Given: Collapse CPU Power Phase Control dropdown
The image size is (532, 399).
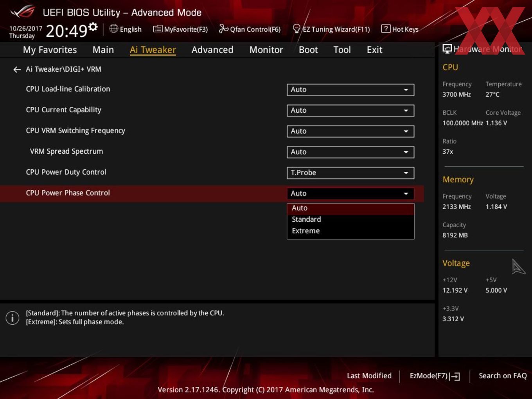Looking at the screenshot, I should pos(350,193).
